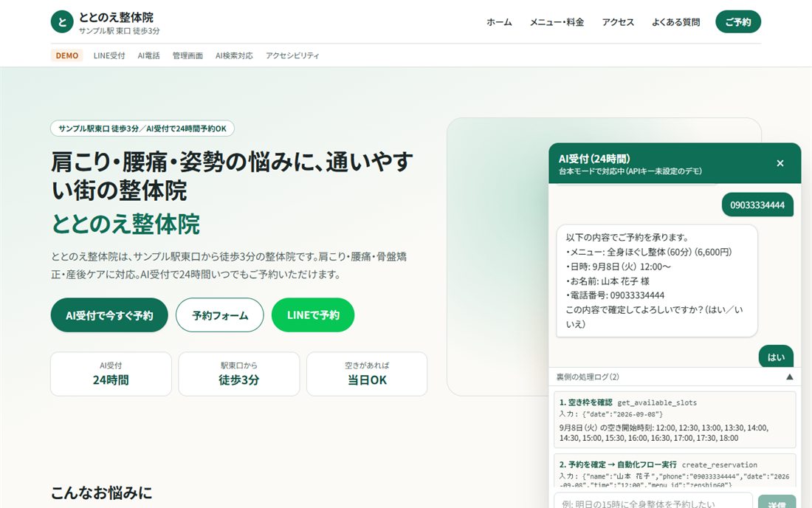The width and height of the screenshot is (812, 508).
Task: Open the アクセシビリティ demo tab
Action: [292, 55]
